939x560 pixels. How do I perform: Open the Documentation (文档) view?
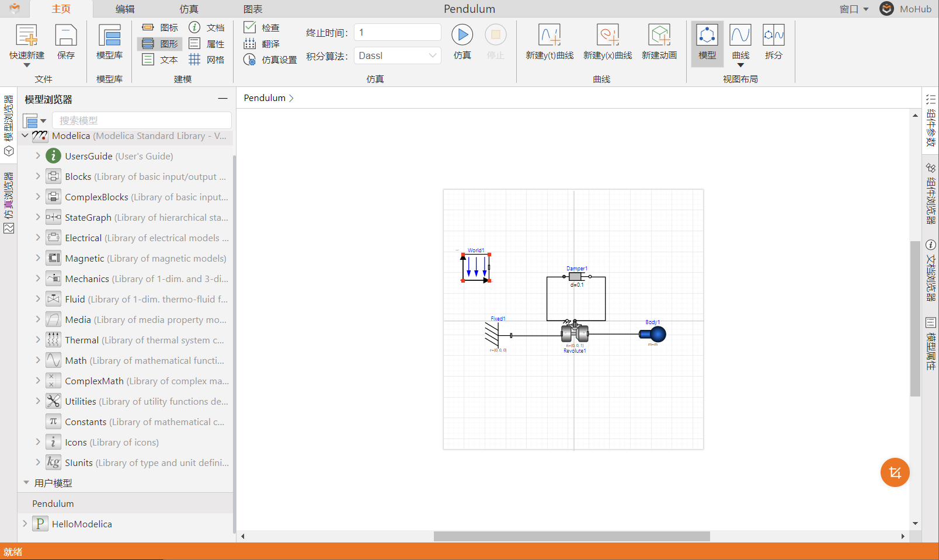point(207,27)
